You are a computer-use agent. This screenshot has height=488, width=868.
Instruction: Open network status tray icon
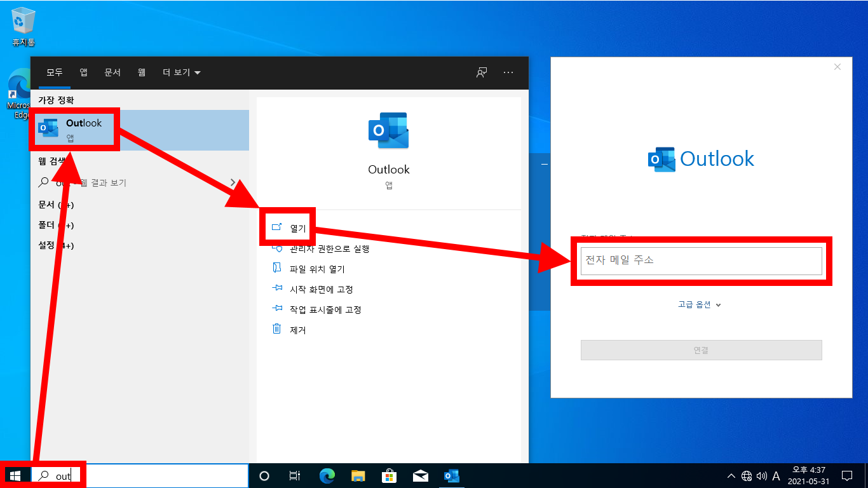pos(747,475)
